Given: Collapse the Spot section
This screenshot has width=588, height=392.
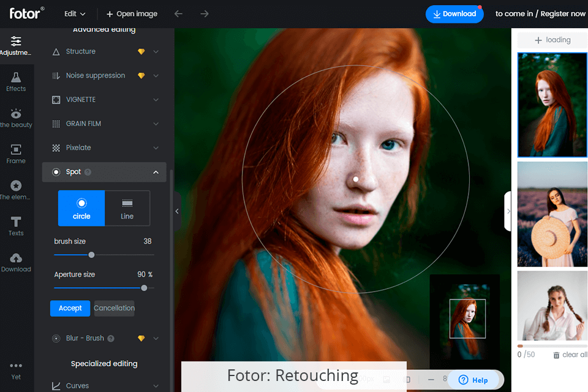Looking at the screenshot, I should (x=156, y=173).
